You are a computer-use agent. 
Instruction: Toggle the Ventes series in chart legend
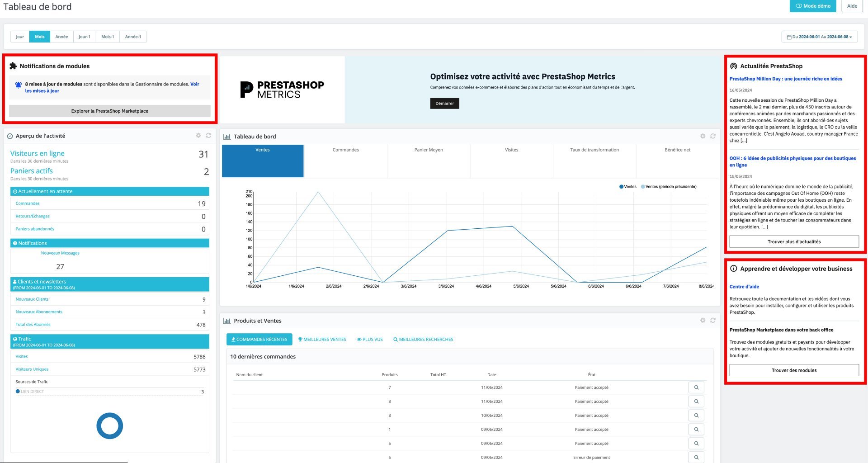pyautogui.click(x=628, y=187)
